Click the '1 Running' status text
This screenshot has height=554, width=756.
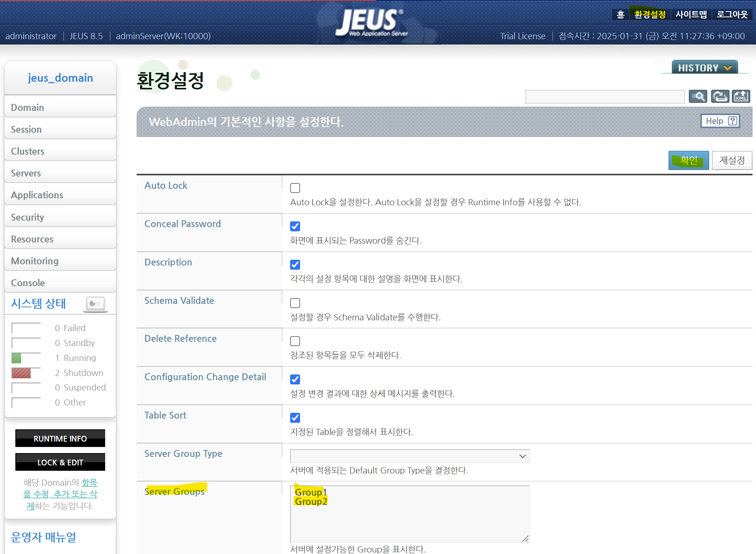(x=75, y=358)
